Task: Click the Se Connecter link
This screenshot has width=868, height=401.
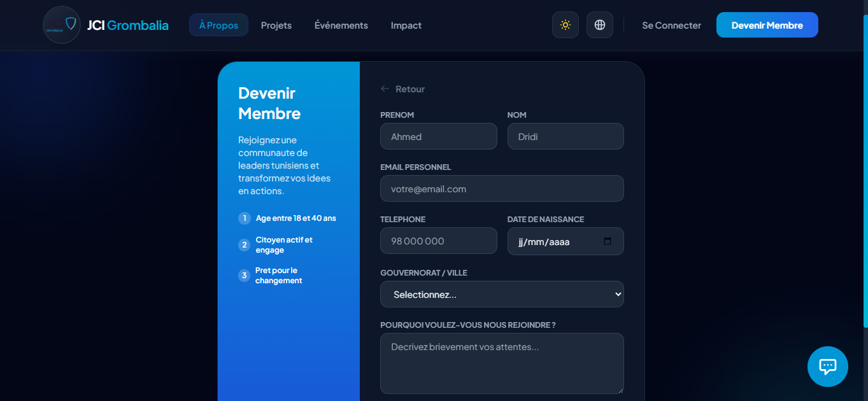Action: point(671,25)
